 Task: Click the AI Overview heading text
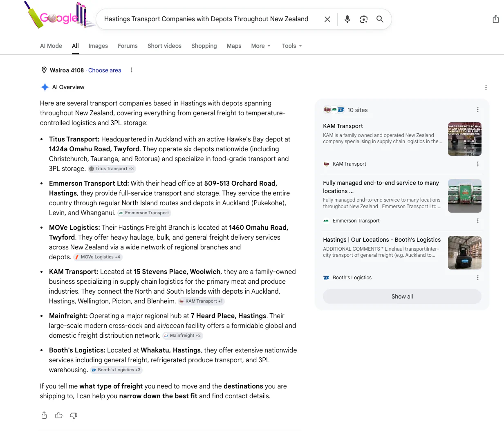click(68, 87)
